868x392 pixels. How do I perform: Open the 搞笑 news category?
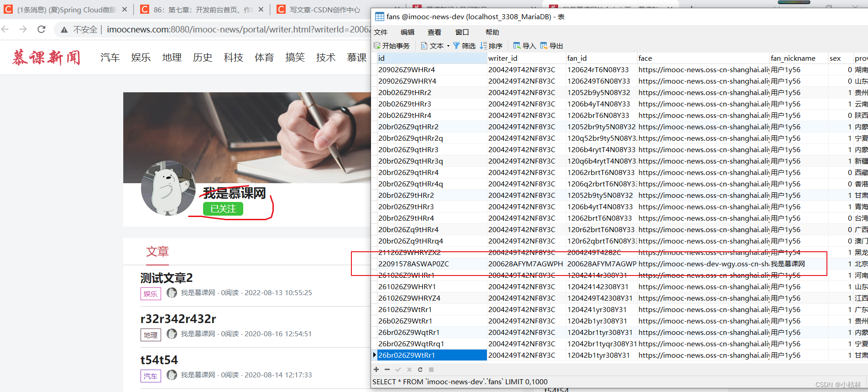tap(295, 58)
